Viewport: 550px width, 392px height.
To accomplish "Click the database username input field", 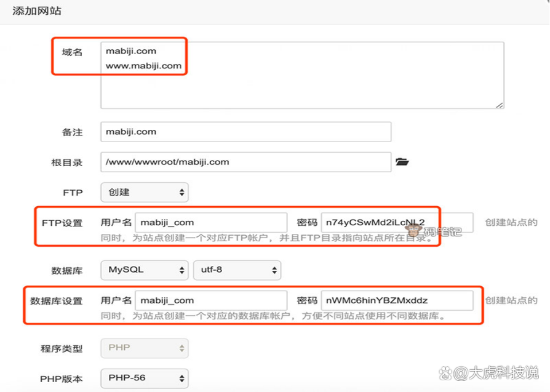I will (x=211, y=300).
